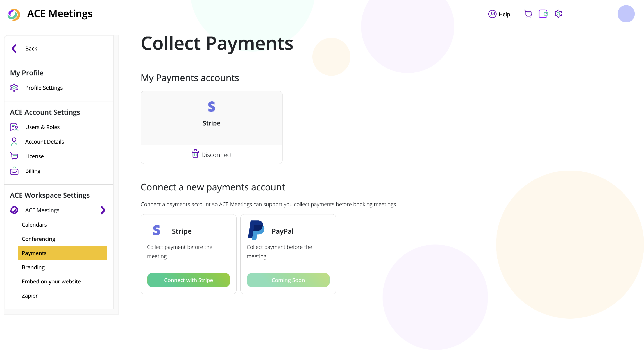The width and height of the screenshot is (644, 350).
Task: Open Conferencing settings item
Action: 38,239
